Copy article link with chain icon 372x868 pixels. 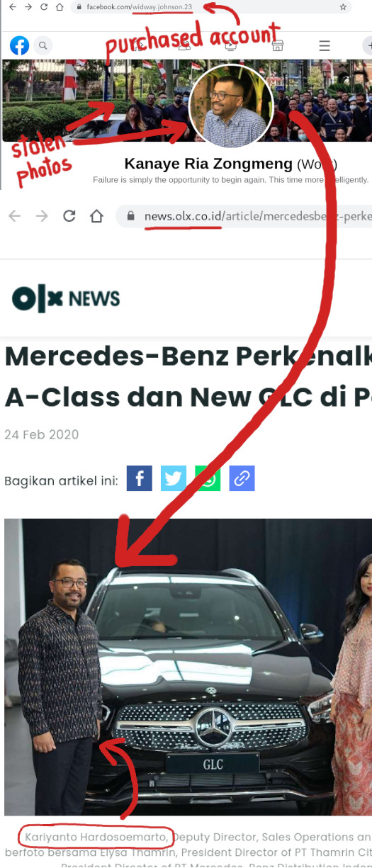coord(242,478)
